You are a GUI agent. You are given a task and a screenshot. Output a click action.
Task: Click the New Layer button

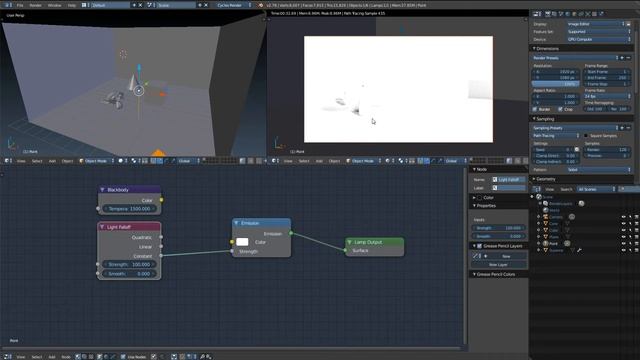(x=498, y=265)
